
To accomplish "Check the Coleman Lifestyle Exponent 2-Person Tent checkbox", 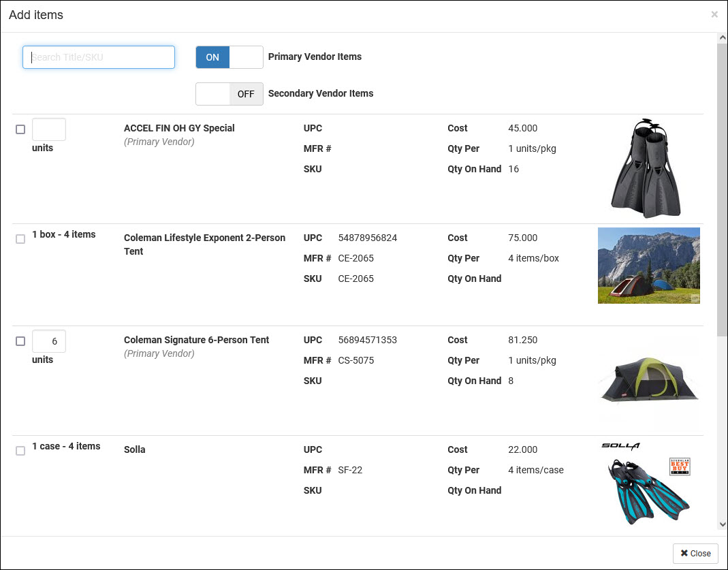I will (x=20, y=238).
